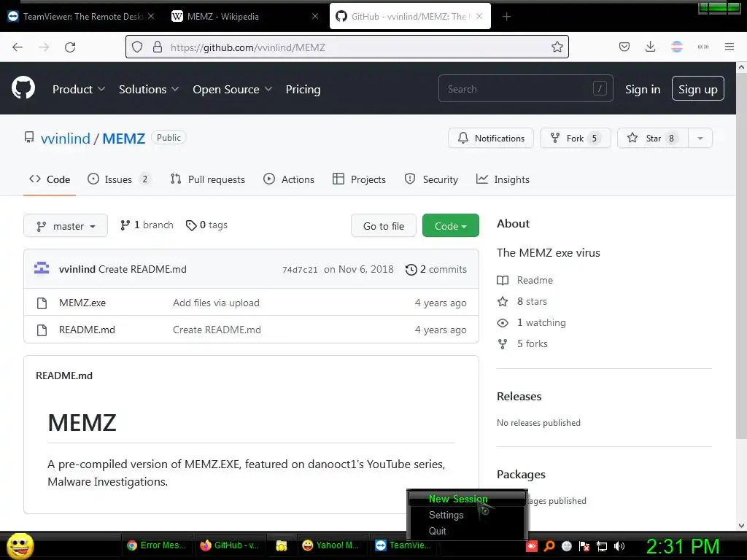Close the GitHub browser tab
747x560 pixels.
[479, 16]
